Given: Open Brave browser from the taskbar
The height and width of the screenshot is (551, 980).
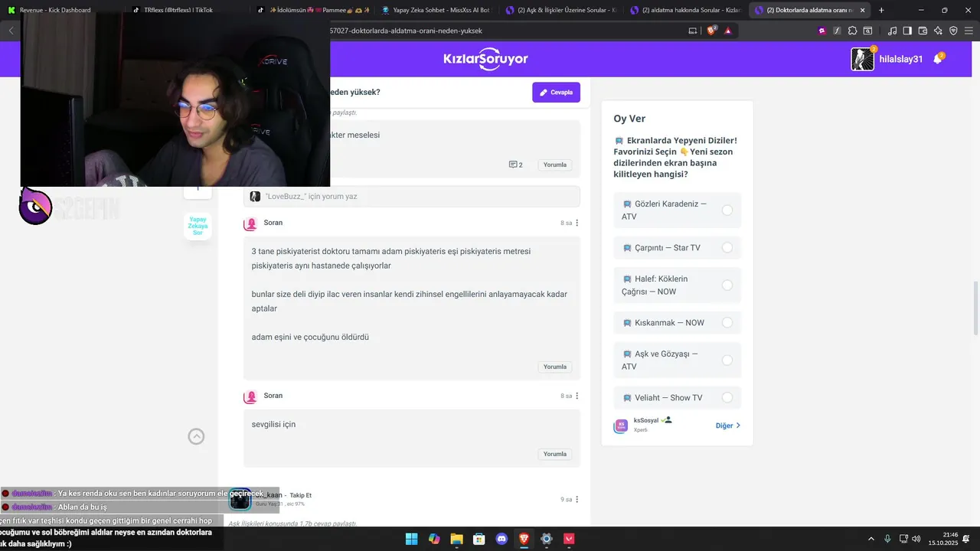Looking at the screenshot, I should [x=524, y=539].
